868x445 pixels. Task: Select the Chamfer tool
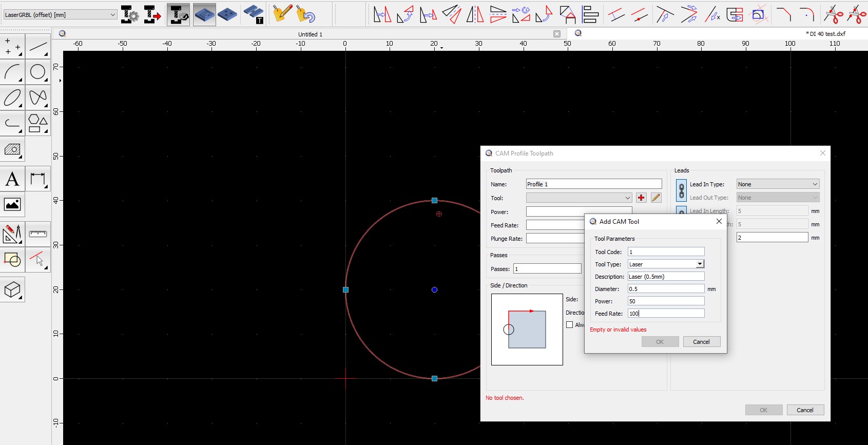pos(784,14)
